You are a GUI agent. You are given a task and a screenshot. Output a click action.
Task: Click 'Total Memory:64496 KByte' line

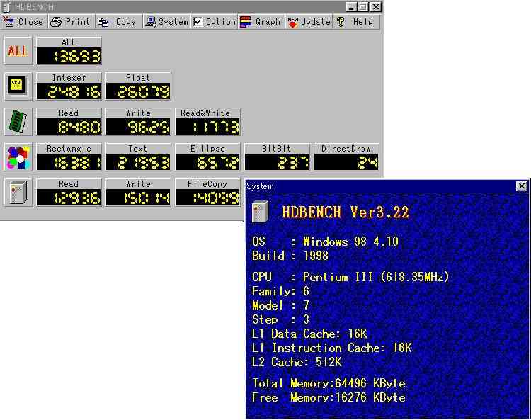coord(329,383)
